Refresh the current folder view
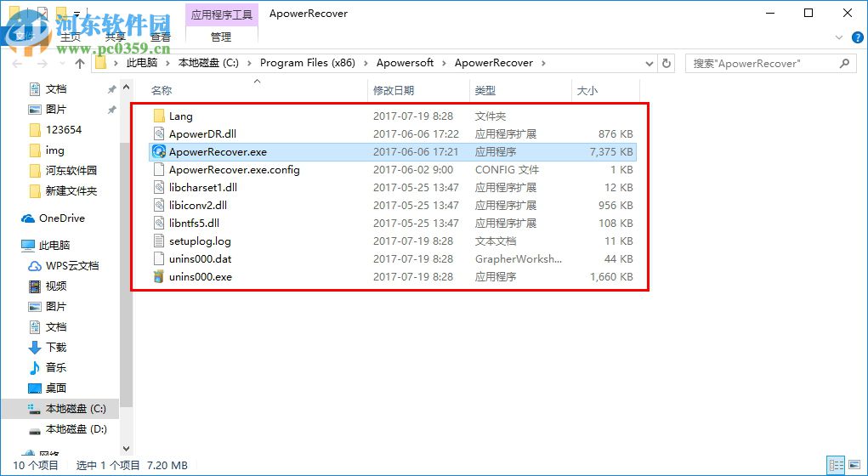This screenshot has height=476, width=868. click(667, 63)
